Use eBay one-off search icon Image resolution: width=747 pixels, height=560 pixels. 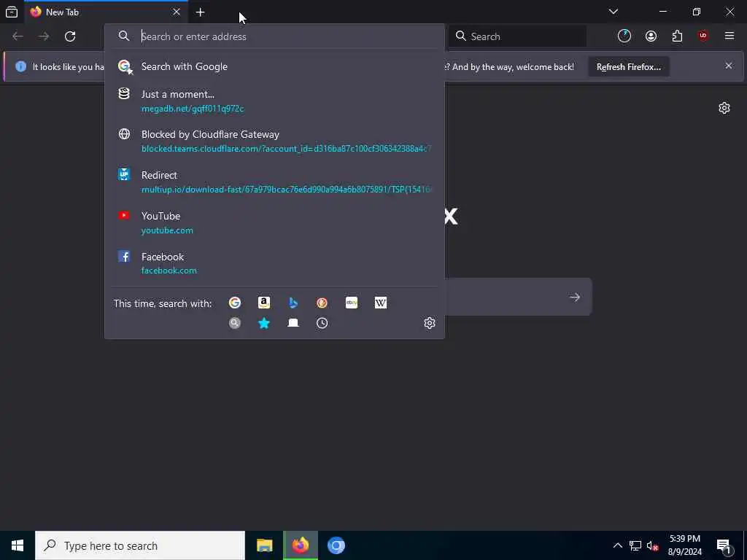click(x=352, y=303)
